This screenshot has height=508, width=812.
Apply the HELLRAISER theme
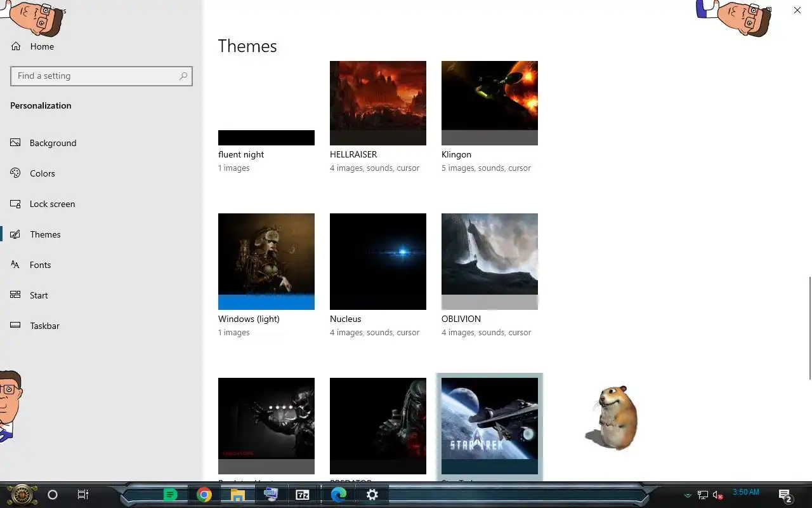point(378,103)
